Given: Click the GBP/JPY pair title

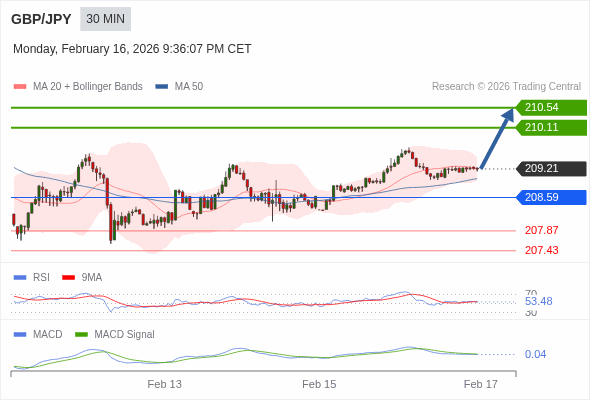Looking at the screenshot, I should tap(41, 19).
